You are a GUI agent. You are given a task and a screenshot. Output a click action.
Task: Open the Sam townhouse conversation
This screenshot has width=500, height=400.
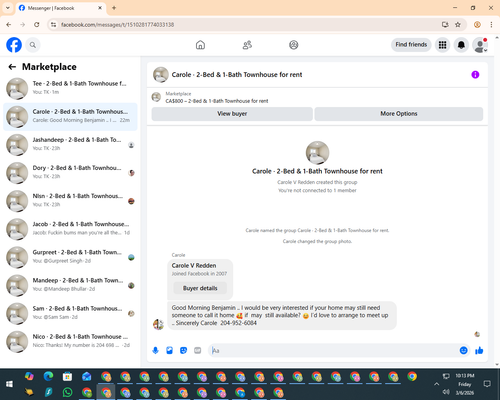pyautogui.click(x=70, y=313)
